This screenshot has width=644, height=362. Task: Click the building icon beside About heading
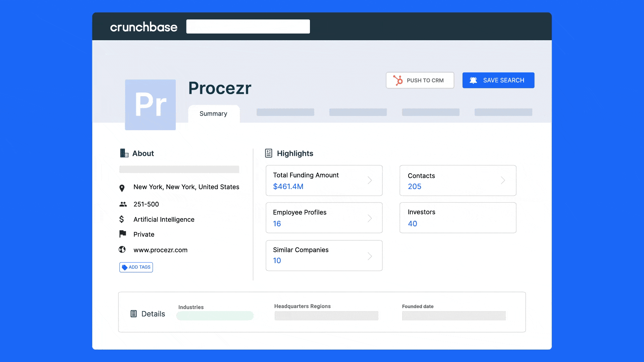click(x=124, y=153)
